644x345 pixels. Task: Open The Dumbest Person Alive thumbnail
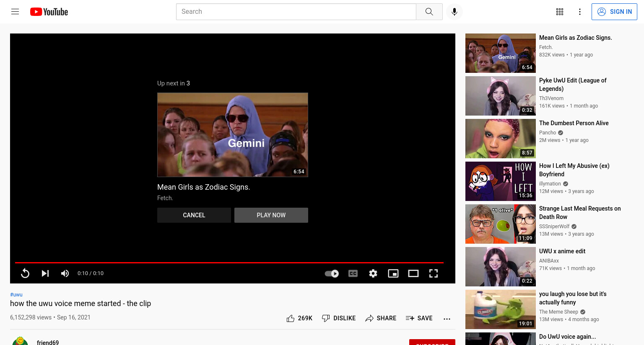(501, 139)
